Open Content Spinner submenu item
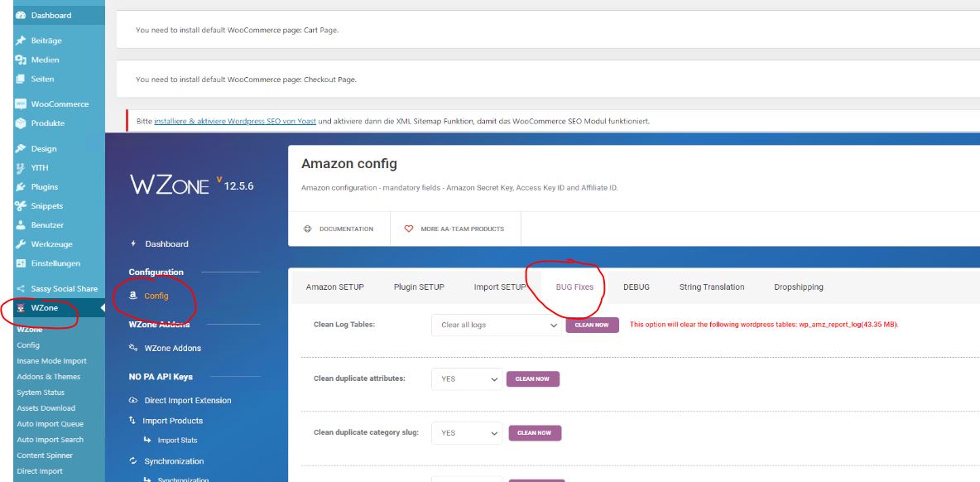Viewport: 980px width, 482px height. (x=45, y=455)
